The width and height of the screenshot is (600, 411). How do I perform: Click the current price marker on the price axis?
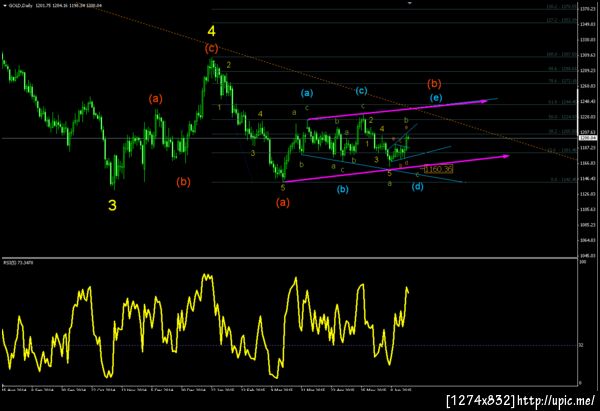point(587,138)
